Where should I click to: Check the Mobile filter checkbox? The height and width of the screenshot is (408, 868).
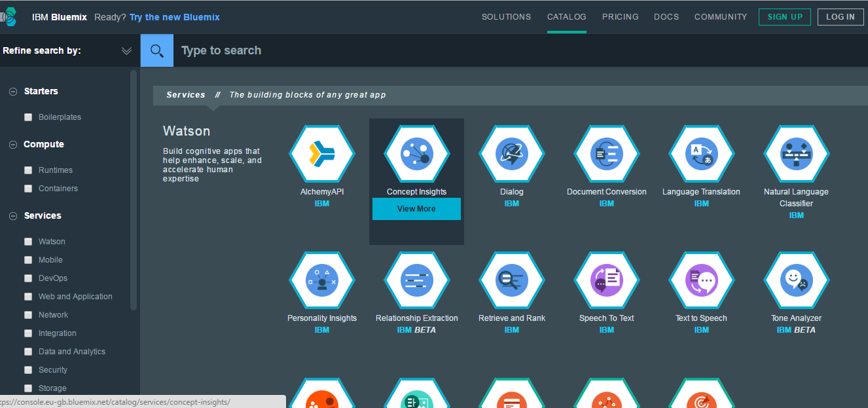pyautogui.click(x=28, y=260)
